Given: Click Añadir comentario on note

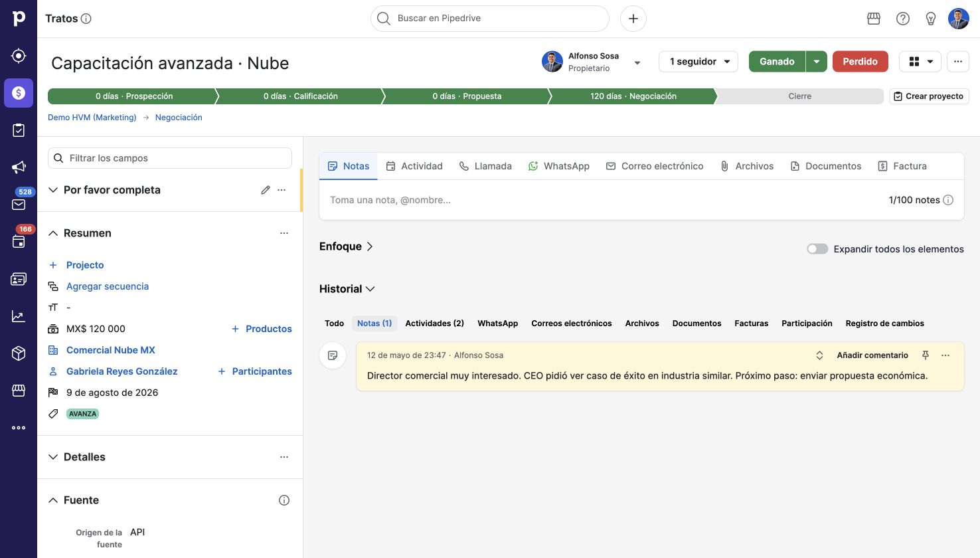Looking at the screenshot, I should pyautogui.click(x=872, y=355).
